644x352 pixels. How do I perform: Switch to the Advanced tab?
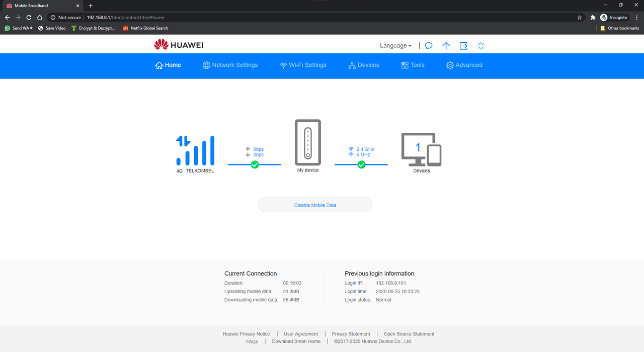(464, 65)
